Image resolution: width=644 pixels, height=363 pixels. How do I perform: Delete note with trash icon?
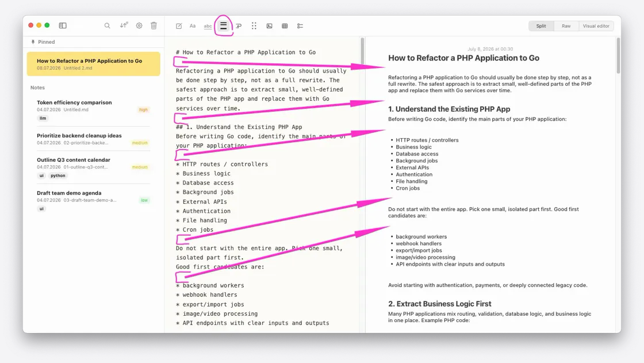pos(154,25)
